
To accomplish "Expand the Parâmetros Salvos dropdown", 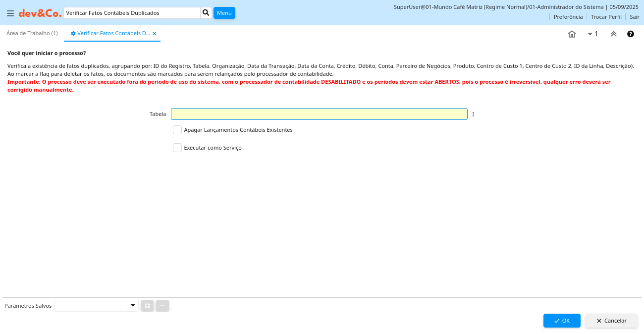I will pos(132,306).
